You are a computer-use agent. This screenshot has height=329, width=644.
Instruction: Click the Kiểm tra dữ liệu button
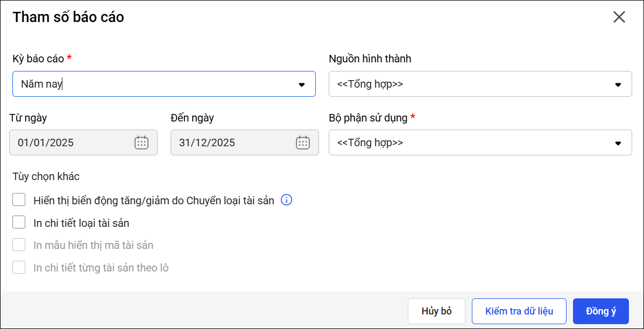(x=519, y=311)
